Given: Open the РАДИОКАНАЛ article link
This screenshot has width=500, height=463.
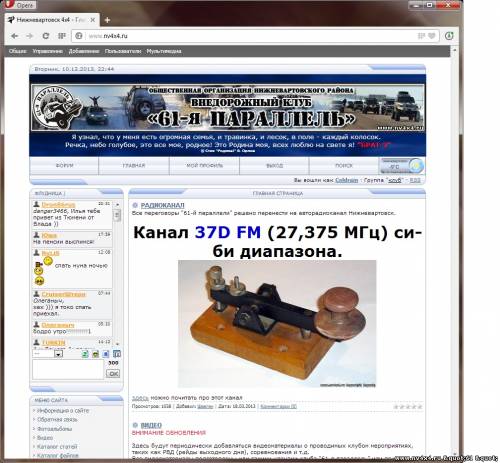Looking at the screenshot, I should [x=162, y=205].
